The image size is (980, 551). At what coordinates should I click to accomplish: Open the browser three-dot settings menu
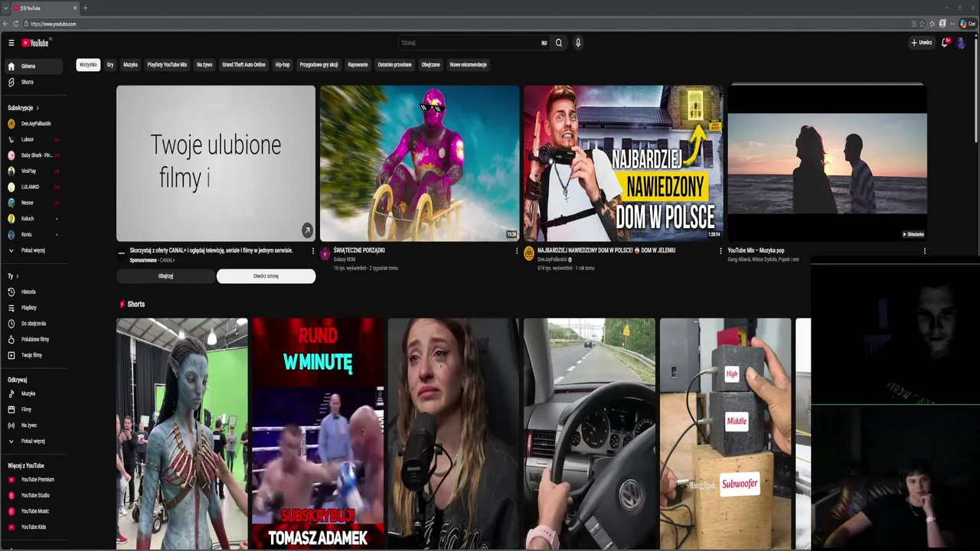(952, 24)
